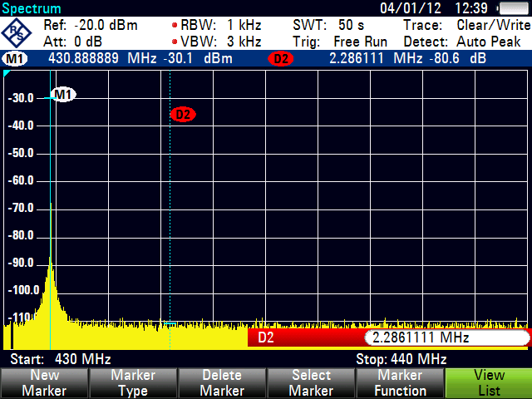Click the M1 badge in marker info bar
The width and height of the screenshot is (532, 399).
15,59
